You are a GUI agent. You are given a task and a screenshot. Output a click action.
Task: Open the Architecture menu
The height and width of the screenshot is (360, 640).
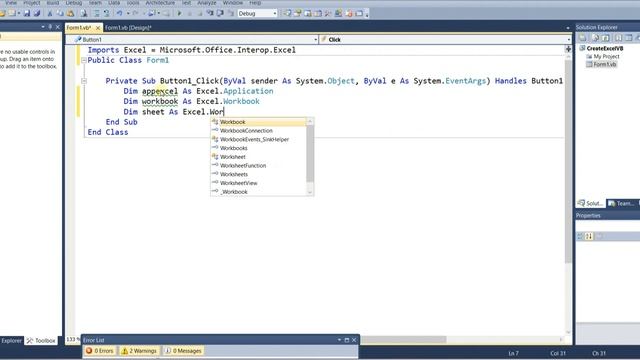tap(160, 3)
